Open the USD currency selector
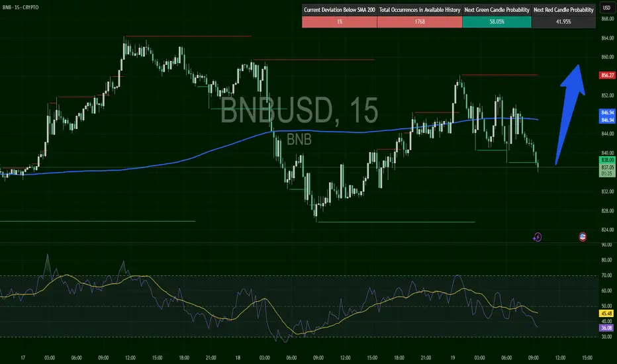The height and width of the screenshot is (364, 617). 606,7
